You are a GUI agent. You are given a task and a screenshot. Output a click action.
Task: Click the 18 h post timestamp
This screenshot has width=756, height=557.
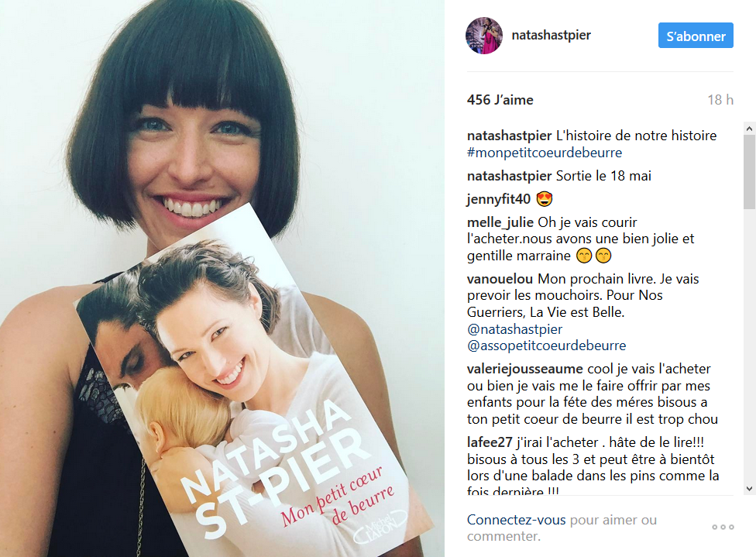[720, 100]
